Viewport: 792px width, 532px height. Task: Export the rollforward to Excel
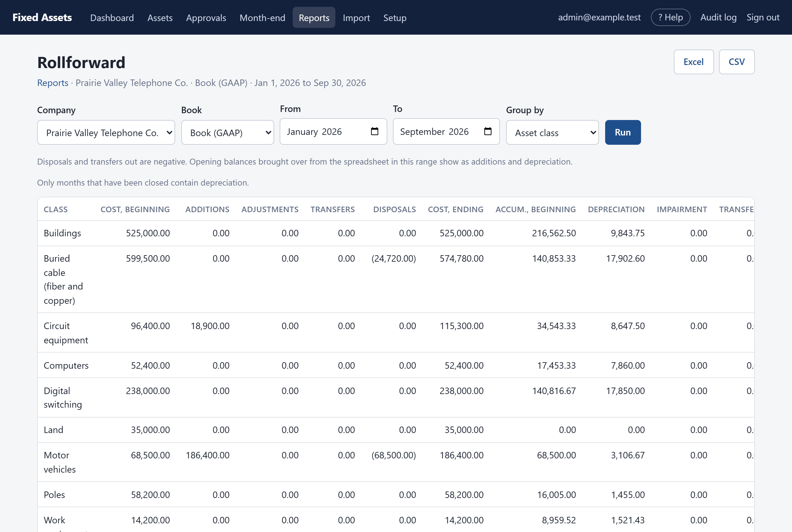(x=694, y=62)
